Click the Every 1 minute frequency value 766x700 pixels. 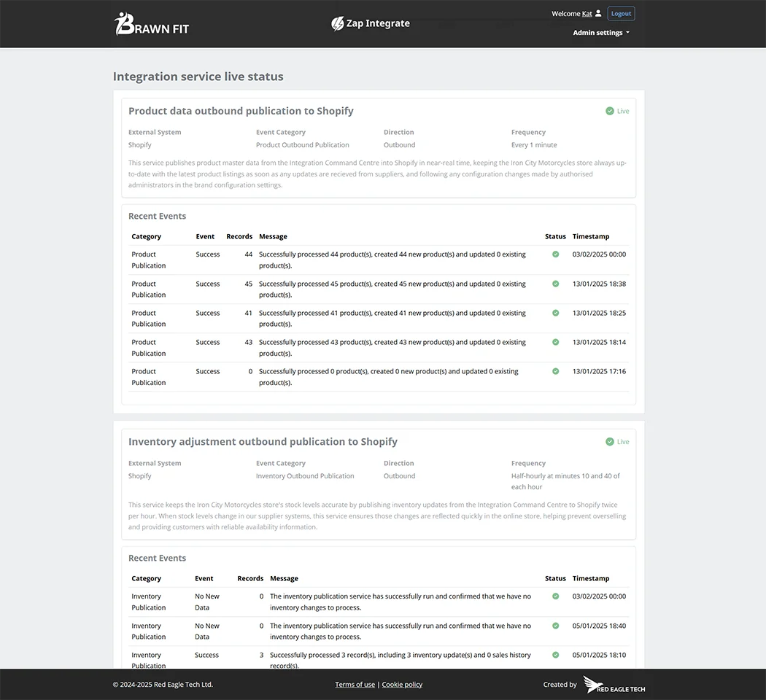[x=534, y=145]
